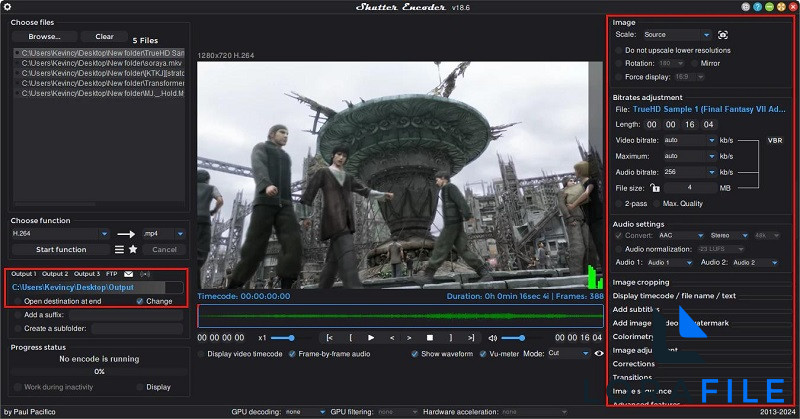Screen dimensions: 800x419
Task: Enable the Force display option
Action: 619,77
